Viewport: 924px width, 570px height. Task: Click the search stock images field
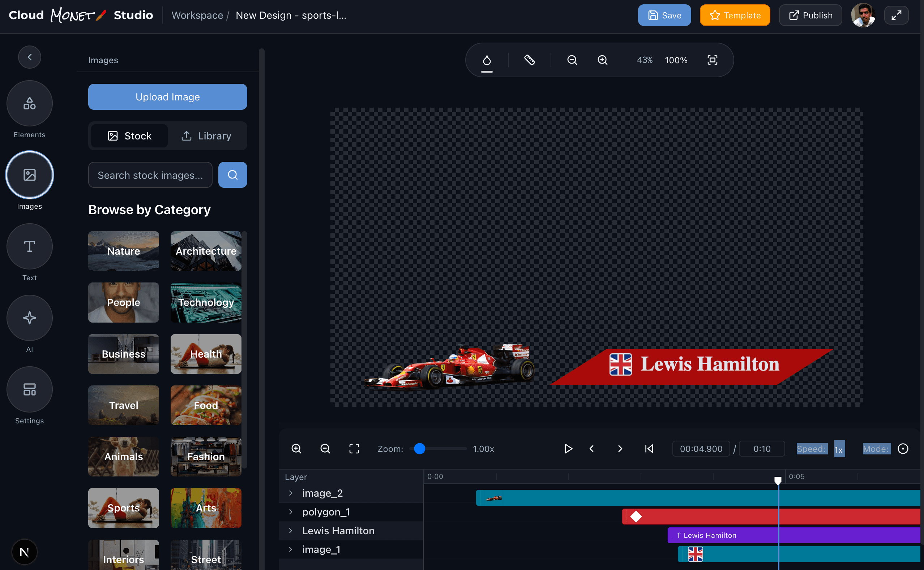click(x=150, y=175)
